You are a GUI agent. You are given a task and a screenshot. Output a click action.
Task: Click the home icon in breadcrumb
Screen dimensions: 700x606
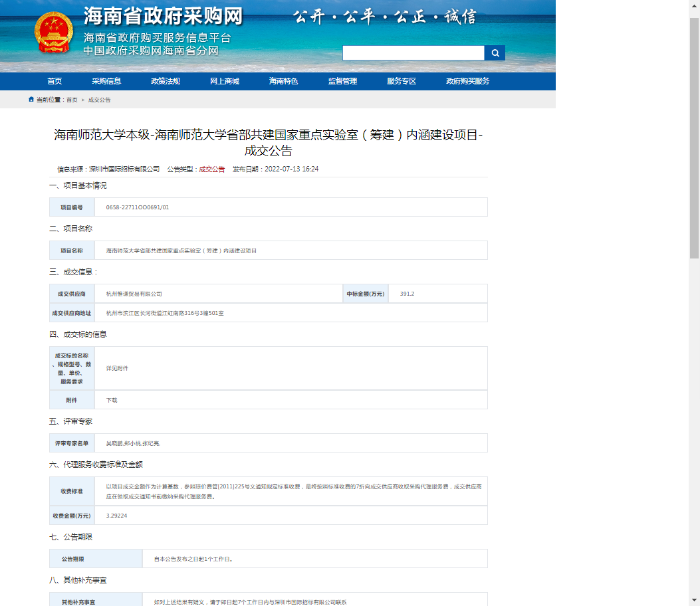tap(31, 100)
